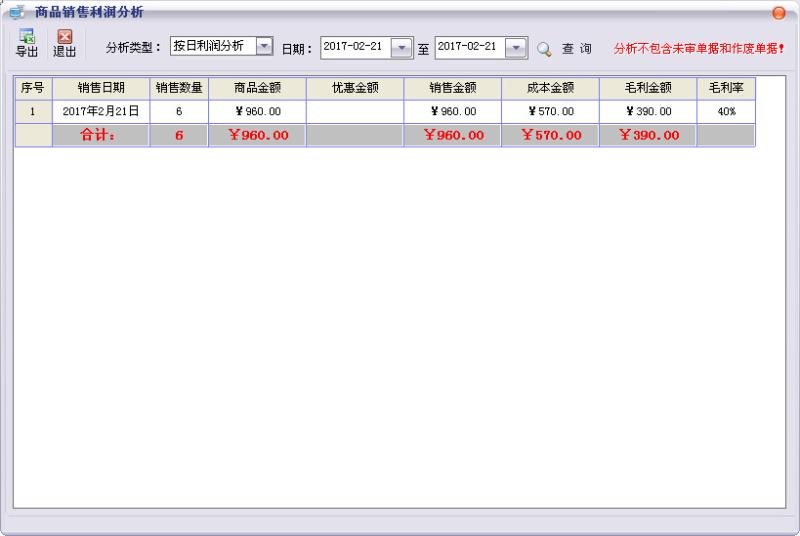Click the 序号 column header
The height and width of the screenshot is (536, 800).
(x=33, y=88)
